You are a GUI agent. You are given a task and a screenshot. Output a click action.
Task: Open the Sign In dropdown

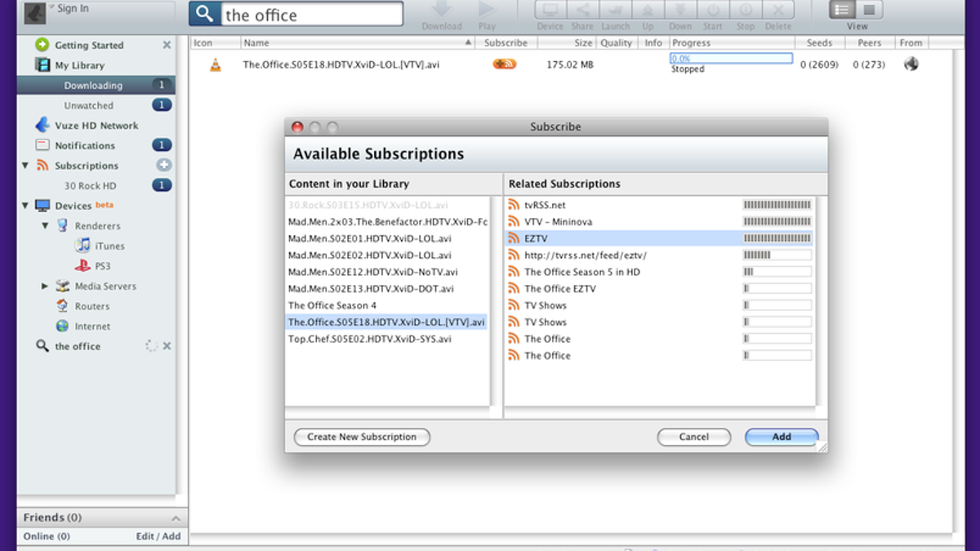coord(70,9)
